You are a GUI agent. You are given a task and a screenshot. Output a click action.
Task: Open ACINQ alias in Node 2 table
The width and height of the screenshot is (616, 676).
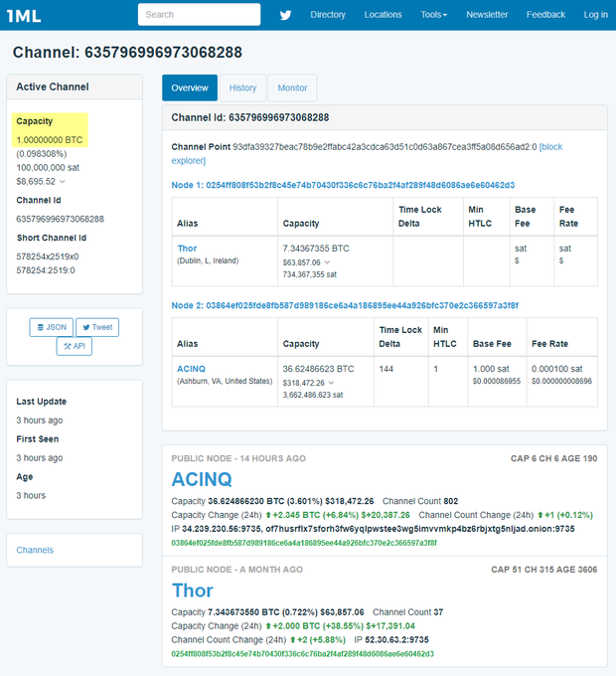click(x=192, y=369)
